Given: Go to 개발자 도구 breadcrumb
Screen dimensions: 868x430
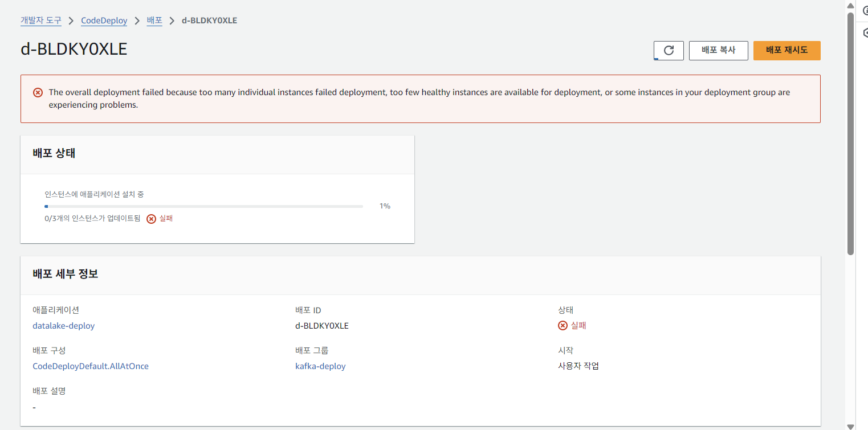Looking at the screenshot, I should [41, 21].
